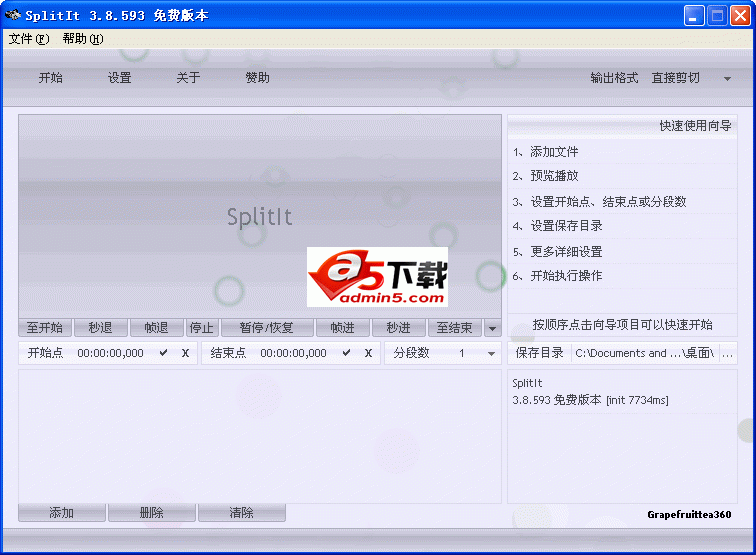
Task: Jump playback to start with 至开始
Action: click(45, 328)
